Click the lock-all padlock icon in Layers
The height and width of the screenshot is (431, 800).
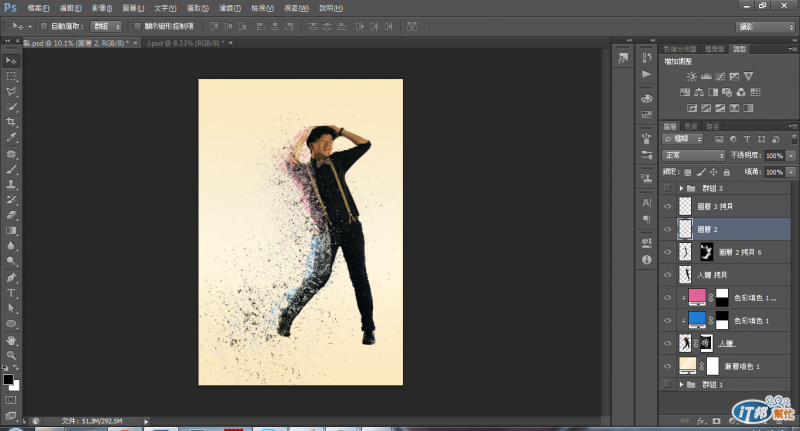[x=729, y=171]
